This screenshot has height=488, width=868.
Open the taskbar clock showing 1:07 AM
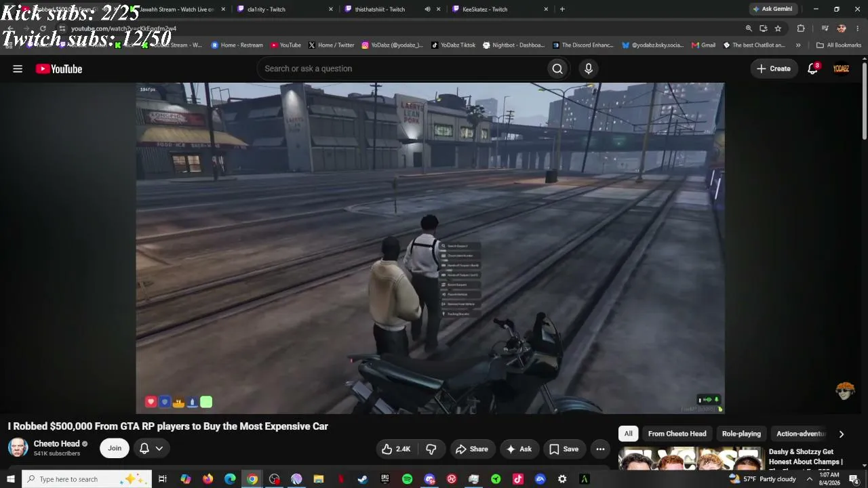830,479
